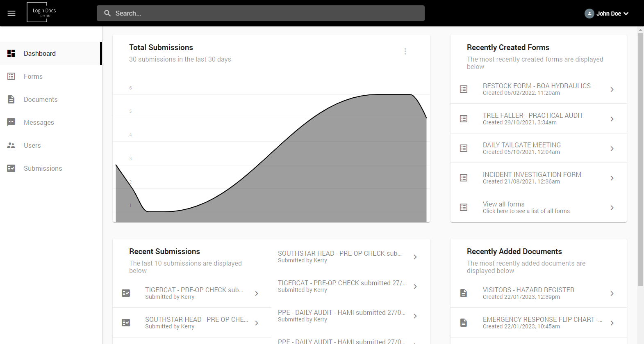Click chevron for SOUTHSTAR HEAD - PRE-OP CHE...
Image resolution: width=644 pixels, height=344 pixels.
pos(257,323)
